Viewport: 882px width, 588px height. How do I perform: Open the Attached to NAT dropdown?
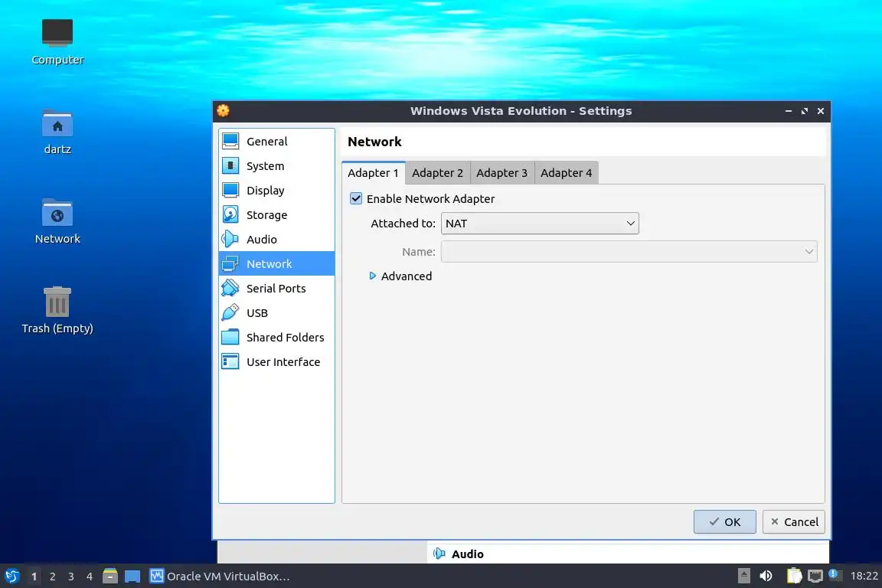pyautogui.click(x=540, y=224)
